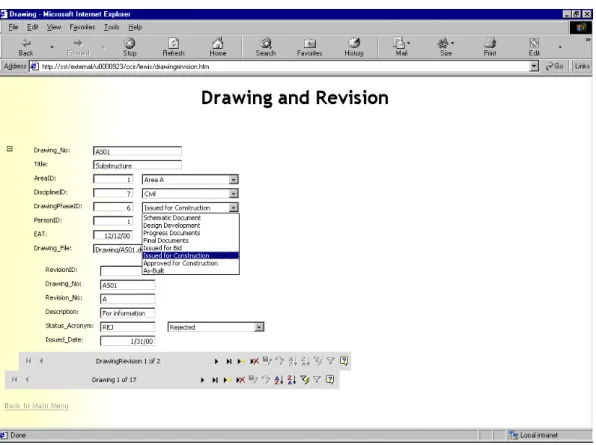Open Edit button dropdown arrow
Image resolution: width=596 pixels, height=445 pixels.
[x=560, y=47]
